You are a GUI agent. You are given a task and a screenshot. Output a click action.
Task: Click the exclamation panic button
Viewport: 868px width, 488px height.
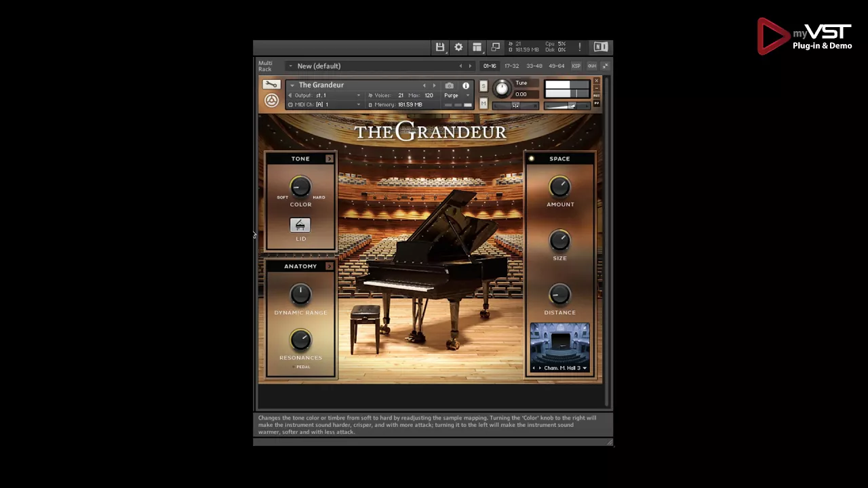[x=580, y=47]
